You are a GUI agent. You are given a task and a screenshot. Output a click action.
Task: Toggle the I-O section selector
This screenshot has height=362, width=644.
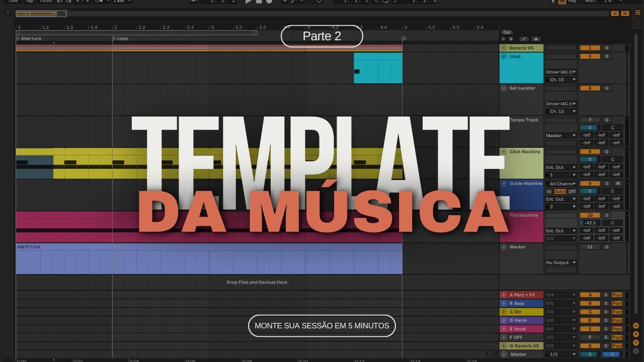click(x=636, y=326)
